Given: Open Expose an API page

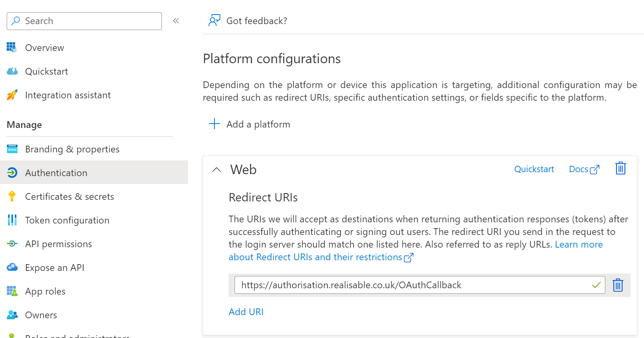Looking at the screenshot, I should [x=54, y=268].
